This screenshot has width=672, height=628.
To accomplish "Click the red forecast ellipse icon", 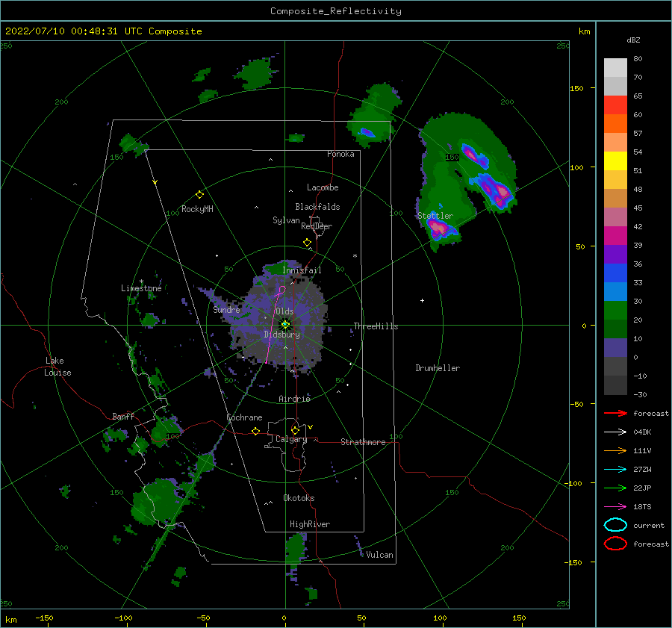I will tap(615, 544).
